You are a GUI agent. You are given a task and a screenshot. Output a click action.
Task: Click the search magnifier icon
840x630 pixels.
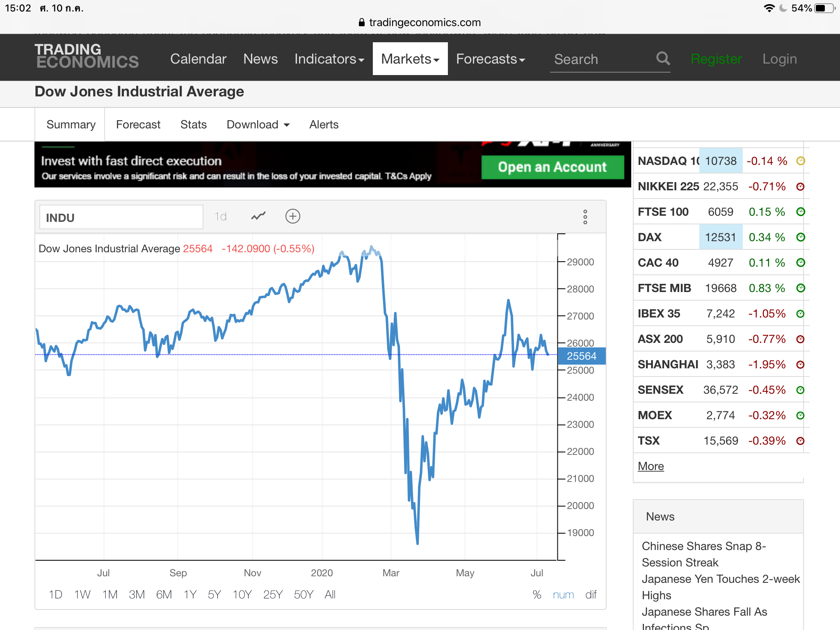tap(663, 59)
